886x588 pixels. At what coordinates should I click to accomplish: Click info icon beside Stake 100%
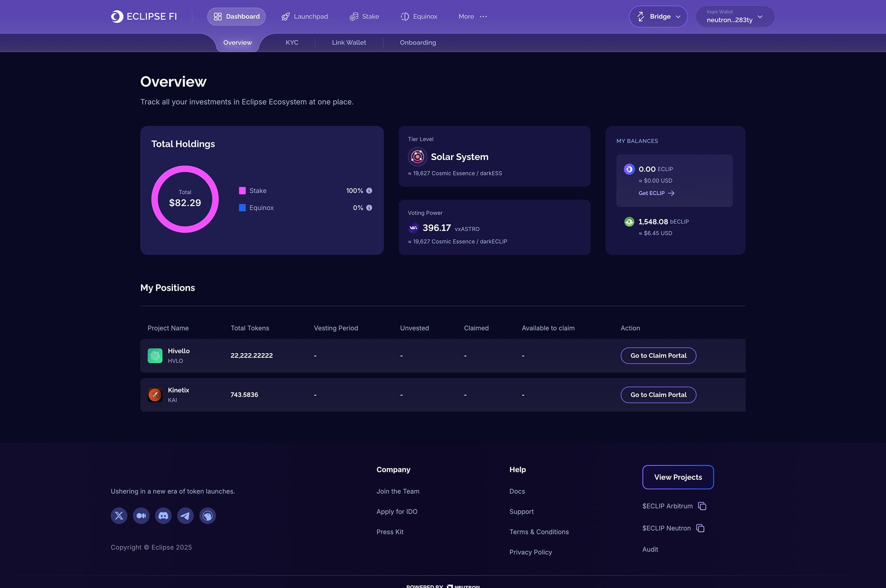(x=369, y=191)
